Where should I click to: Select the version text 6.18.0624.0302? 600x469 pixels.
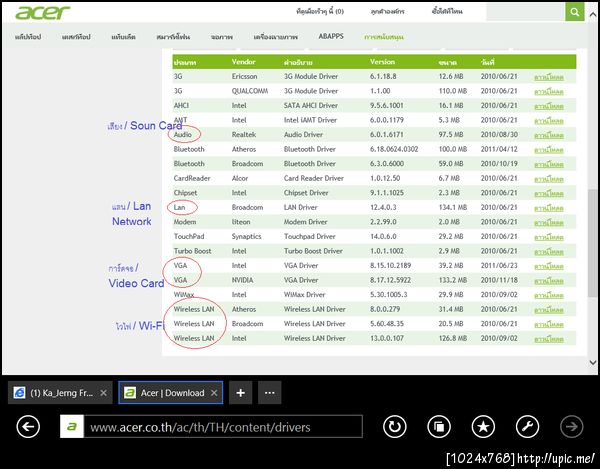[394, 149]
